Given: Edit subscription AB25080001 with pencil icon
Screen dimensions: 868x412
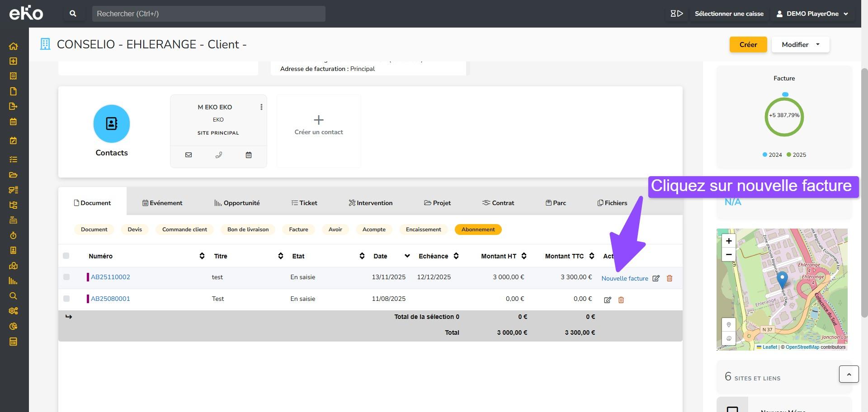Looking at the screenshot, I should [608, 300].
